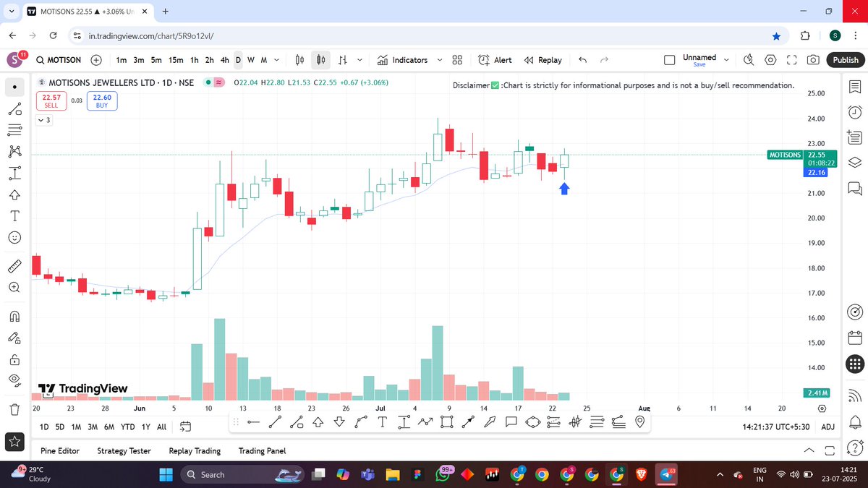Viewport: 868px width, 488px height.
Task: Open favorites star at sidebar bottom
Action: pos(14,440)
